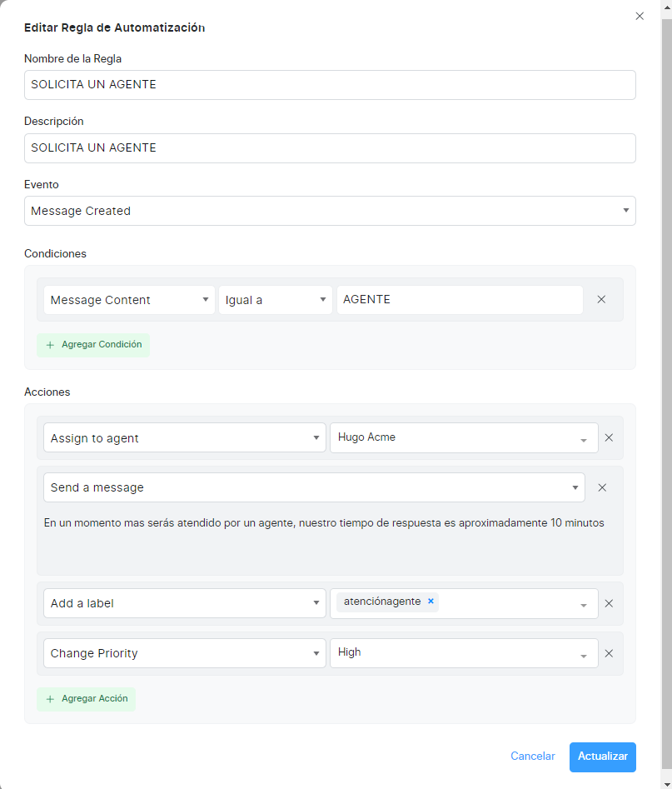Expand the High priority selector
This screenshot has width=672, height=789.
(x=463, y=653)
